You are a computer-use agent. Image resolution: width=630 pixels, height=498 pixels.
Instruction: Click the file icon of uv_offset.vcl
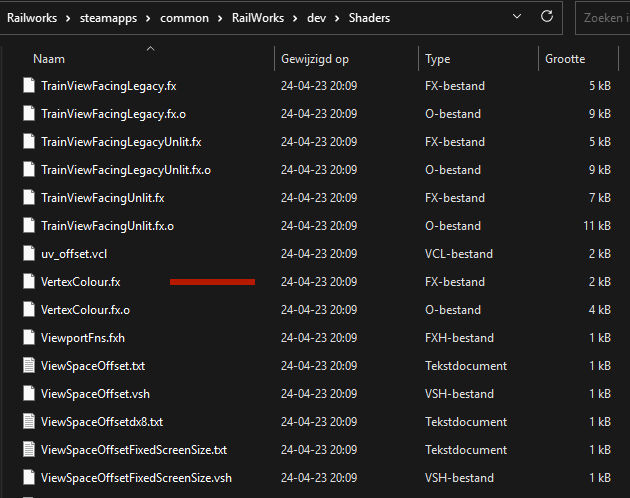tap(29, 254)
